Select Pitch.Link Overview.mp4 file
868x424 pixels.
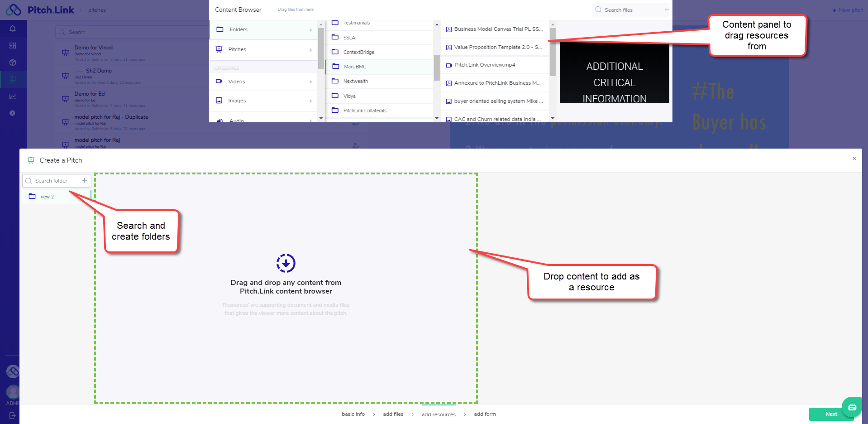485,65
